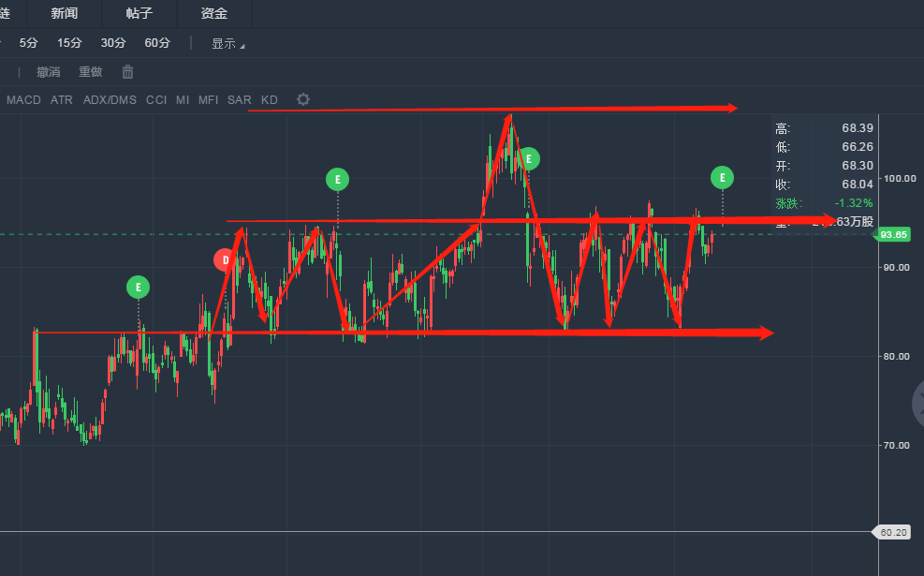The image size is (924, 576).
Task: Click the leftmost green E earnings marker
Action: coord(139,288)
